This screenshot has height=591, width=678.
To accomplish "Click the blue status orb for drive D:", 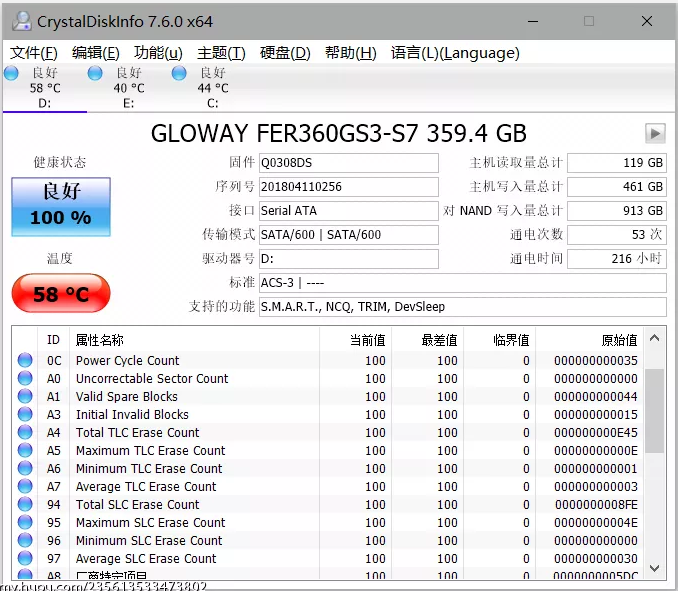I will 11,73.
